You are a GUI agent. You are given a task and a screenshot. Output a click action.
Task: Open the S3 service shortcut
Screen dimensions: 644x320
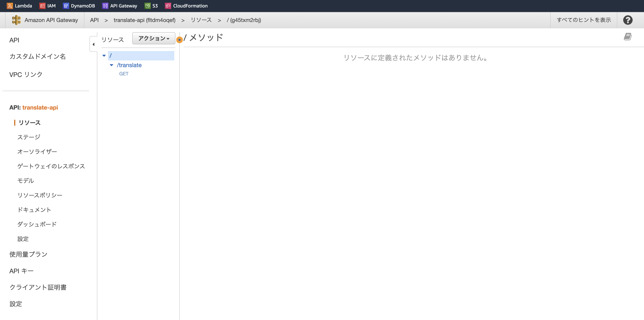pyautogui.click(x=151, y=6)
